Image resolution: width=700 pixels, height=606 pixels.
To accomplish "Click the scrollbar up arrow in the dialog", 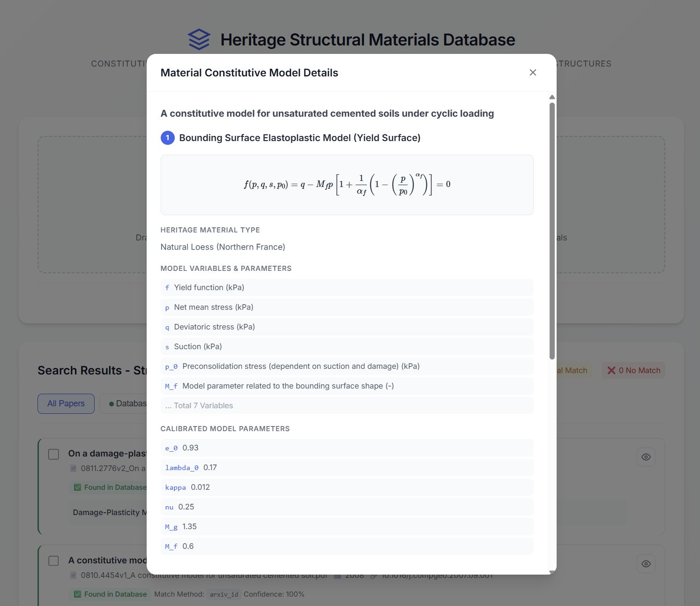I will [552, 97].
